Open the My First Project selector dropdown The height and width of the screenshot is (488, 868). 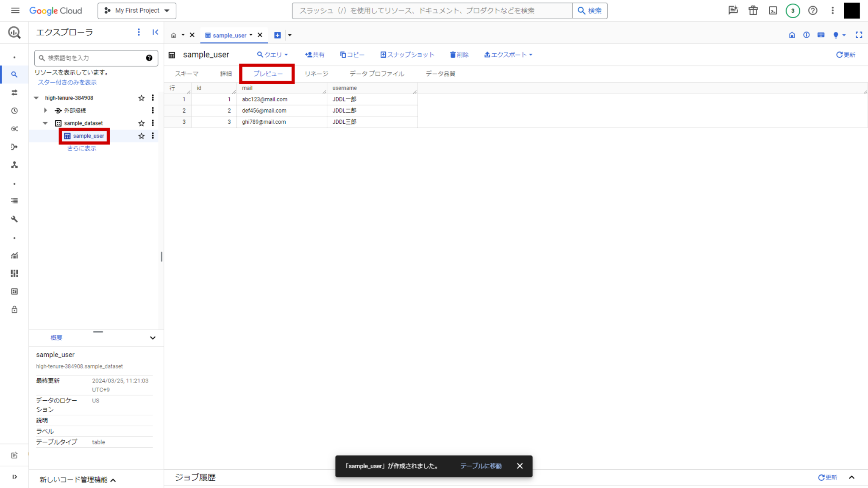point(137,11)
